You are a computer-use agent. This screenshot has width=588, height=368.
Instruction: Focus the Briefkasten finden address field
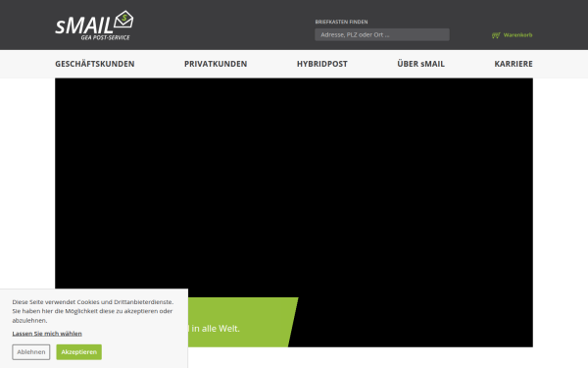pyautogui.click(x=382, y=34)
